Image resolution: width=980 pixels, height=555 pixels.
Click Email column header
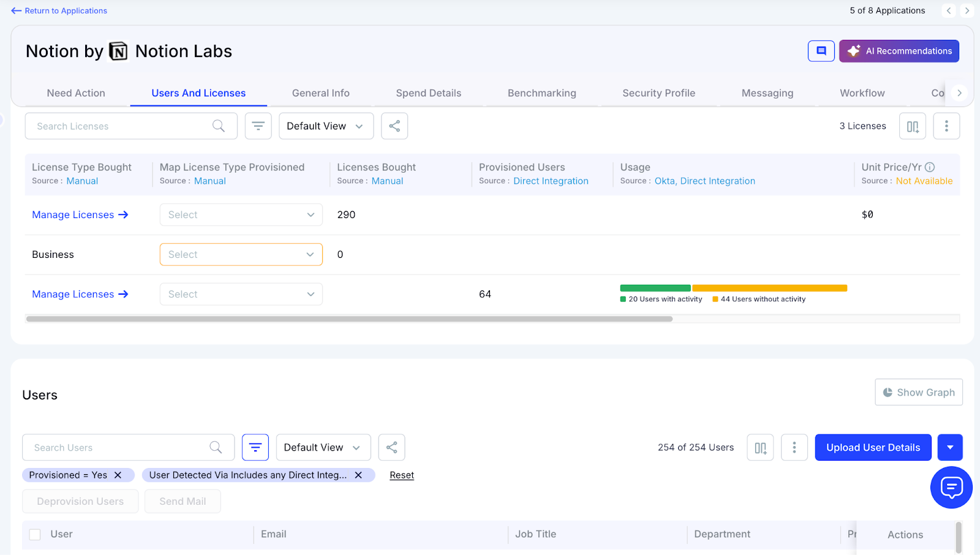[x=274, y=534]
